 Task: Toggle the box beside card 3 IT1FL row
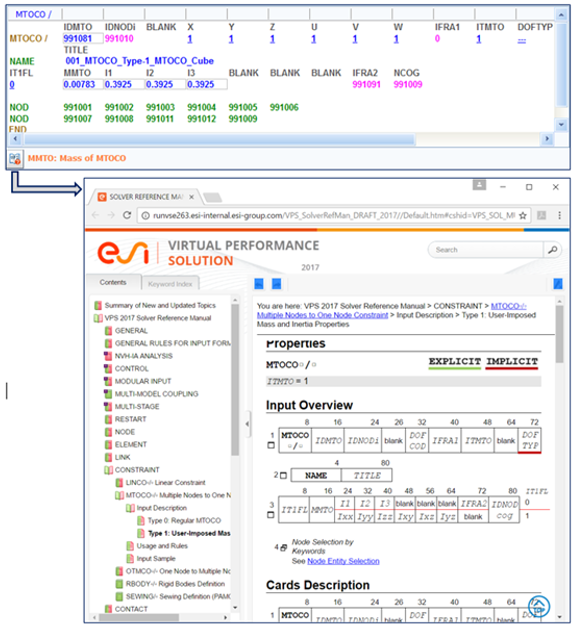[x=271, y=515]
